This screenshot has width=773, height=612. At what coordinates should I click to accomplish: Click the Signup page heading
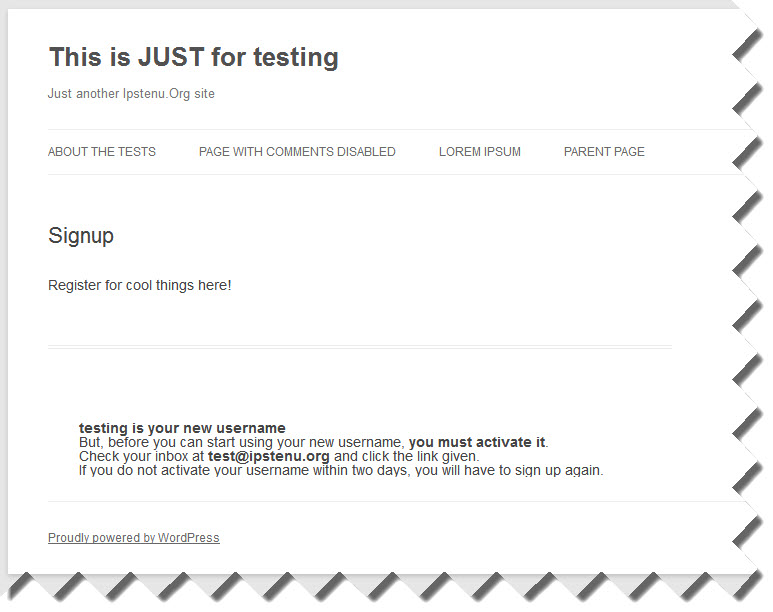[81, 236]
